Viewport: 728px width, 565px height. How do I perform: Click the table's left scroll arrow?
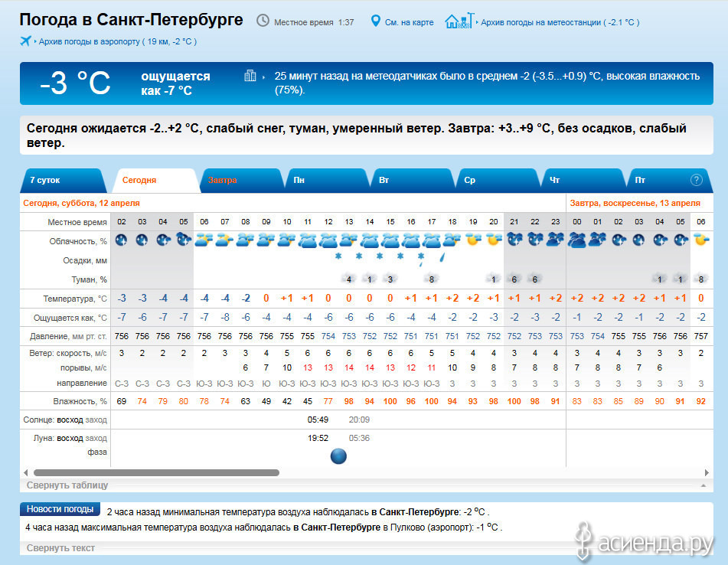coord(25,472)
